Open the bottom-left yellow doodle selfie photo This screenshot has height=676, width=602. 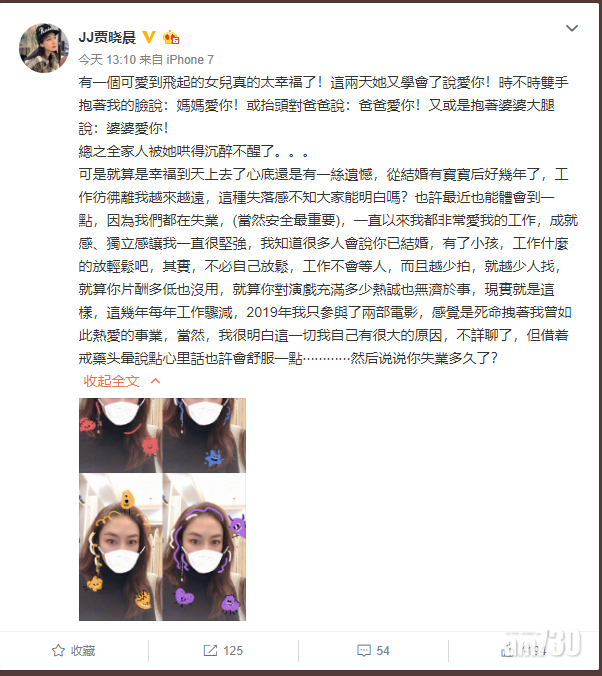(120, 547)
